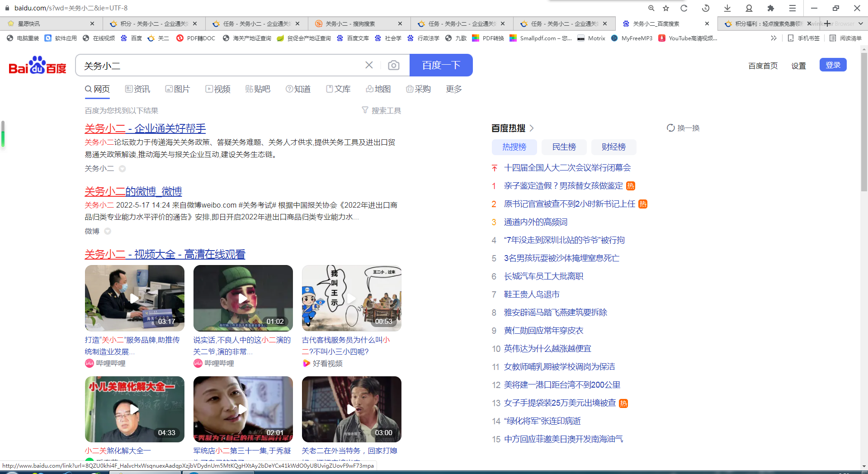
Task: Expand the tab list dropdown arrow
Action: tap(860, 24)
